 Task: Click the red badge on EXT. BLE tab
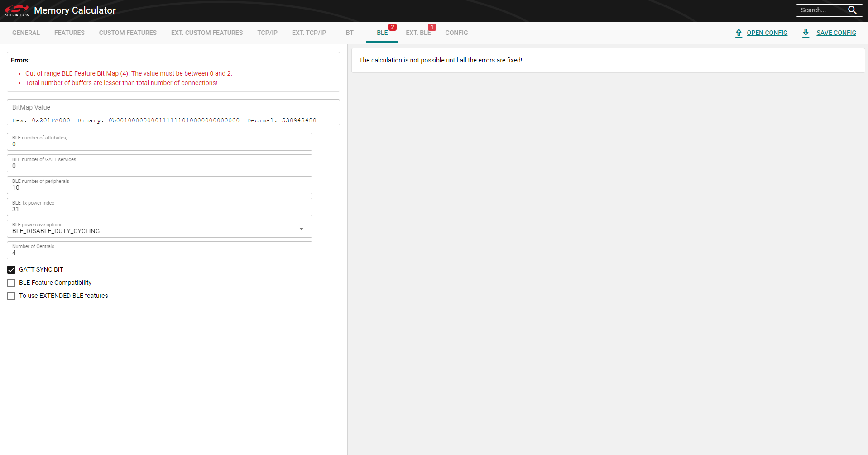(432, 27)
